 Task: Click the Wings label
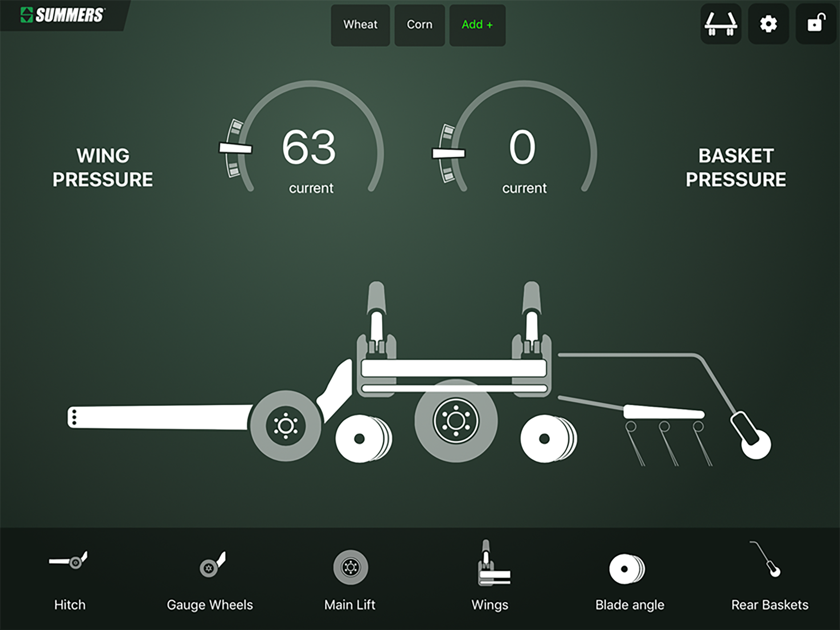[490, 605]
